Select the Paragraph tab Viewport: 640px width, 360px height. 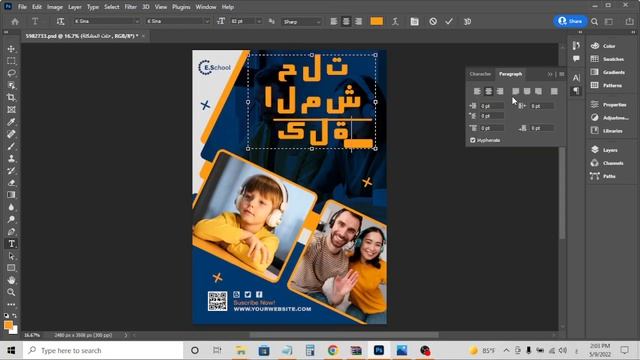click(511, 74)
